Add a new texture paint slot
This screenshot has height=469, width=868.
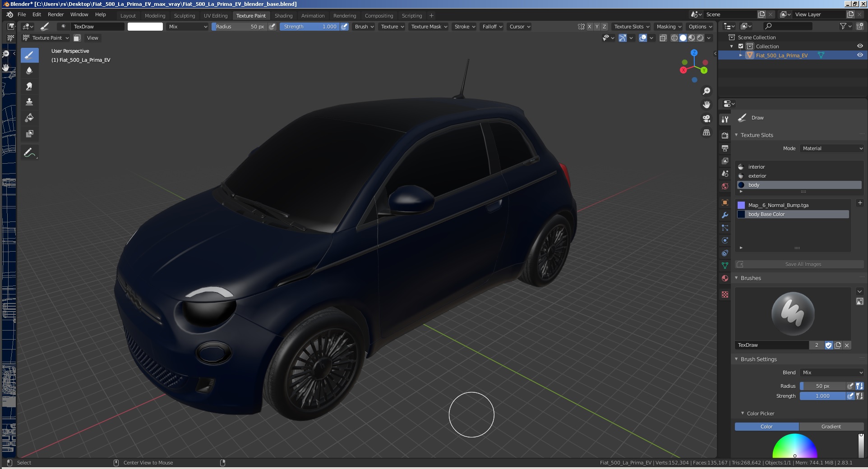860,203
